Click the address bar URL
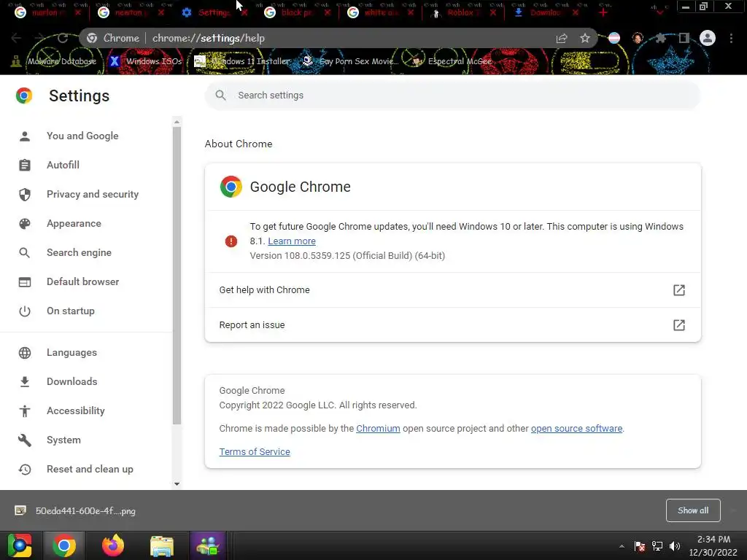 (x=208, y=38)
